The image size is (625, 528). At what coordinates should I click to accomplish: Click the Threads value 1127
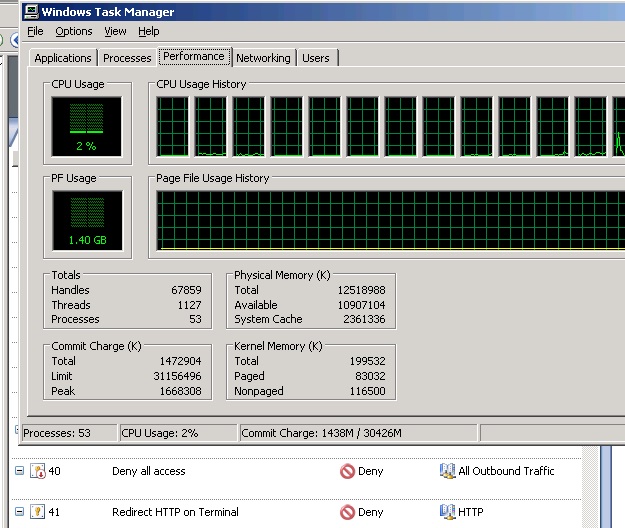189,305
